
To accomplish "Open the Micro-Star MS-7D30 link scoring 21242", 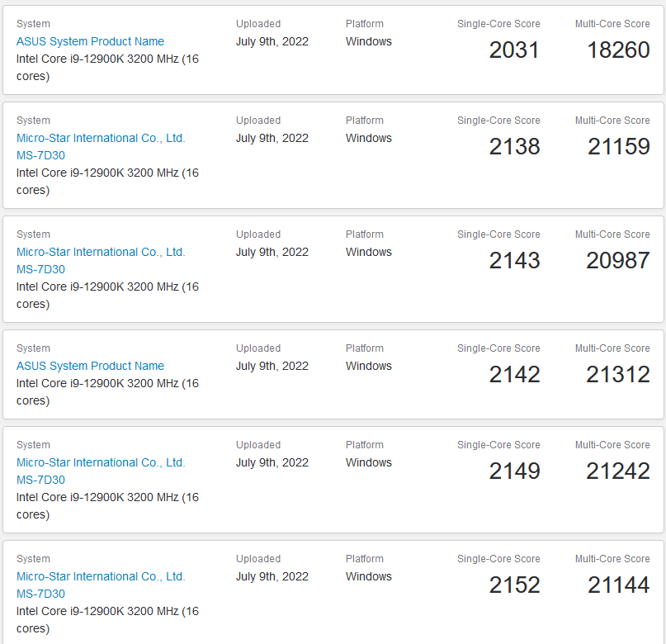I will click(x=101, y=463).
